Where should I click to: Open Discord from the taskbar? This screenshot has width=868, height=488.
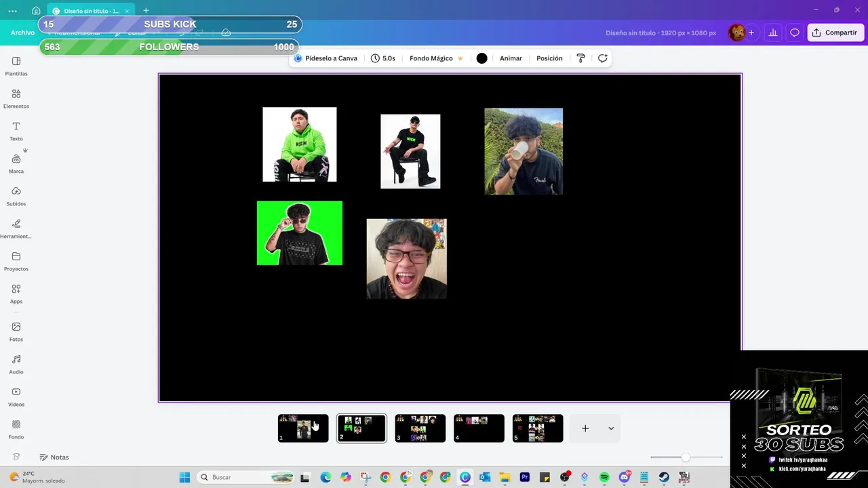tap(625, 477)
